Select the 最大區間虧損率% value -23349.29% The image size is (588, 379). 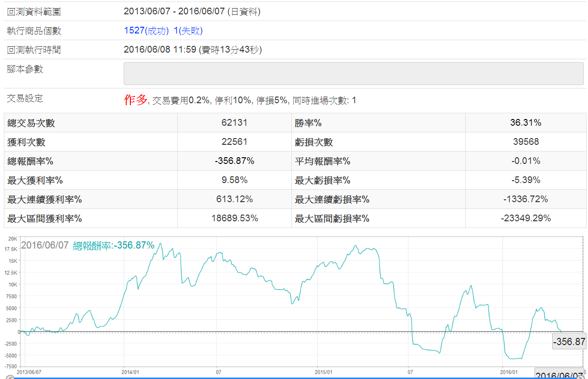point(525,218)
